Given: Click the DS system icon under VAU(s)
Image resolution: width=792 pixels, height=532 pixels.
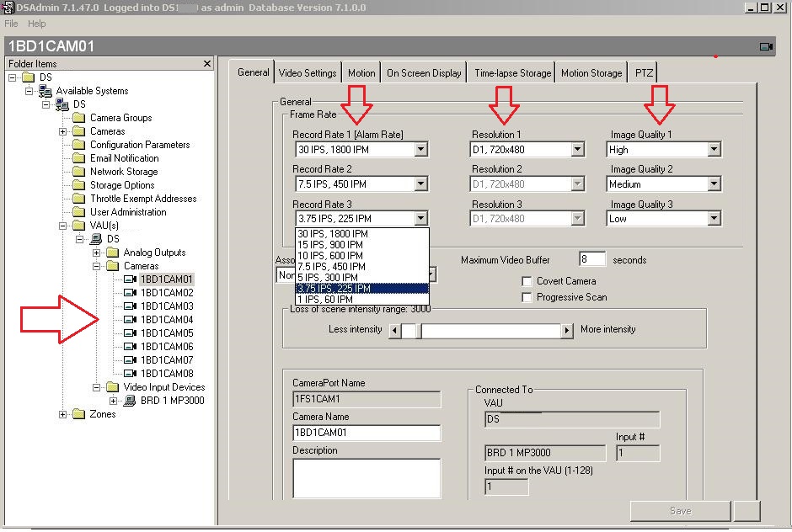Looking at the screenshot, I should [98, 238].
